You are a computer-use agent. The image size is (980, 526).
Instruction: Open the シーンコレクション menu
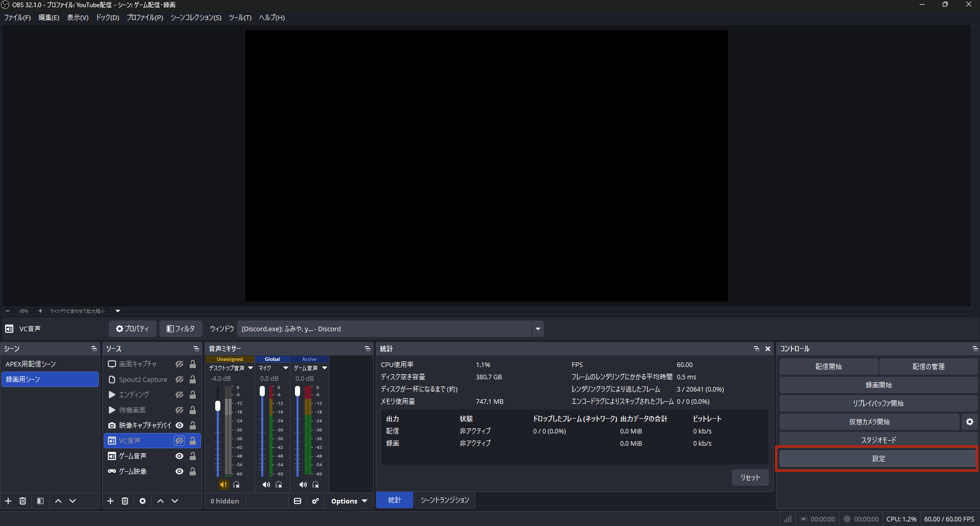coord(196,17)
